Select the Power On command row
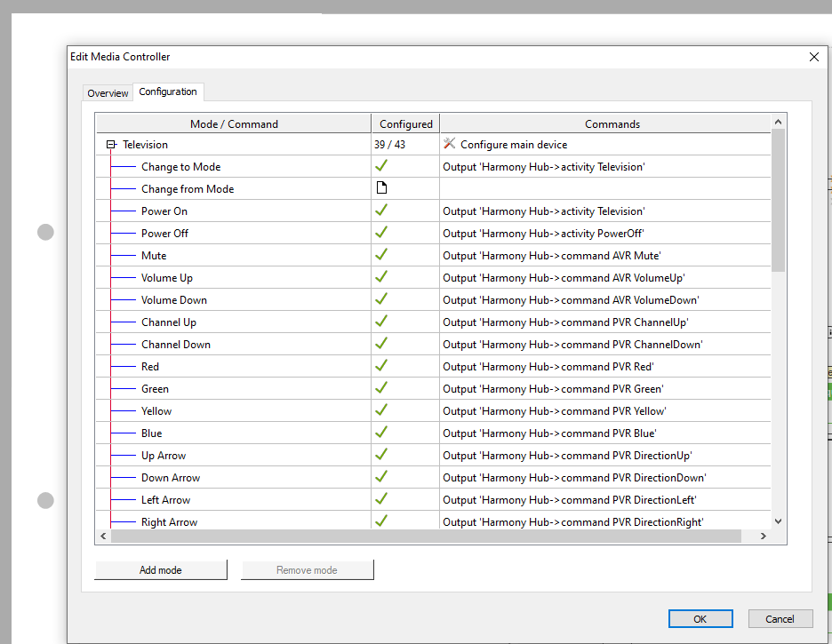This screenshot has height=644, width=832. [164, 211]
